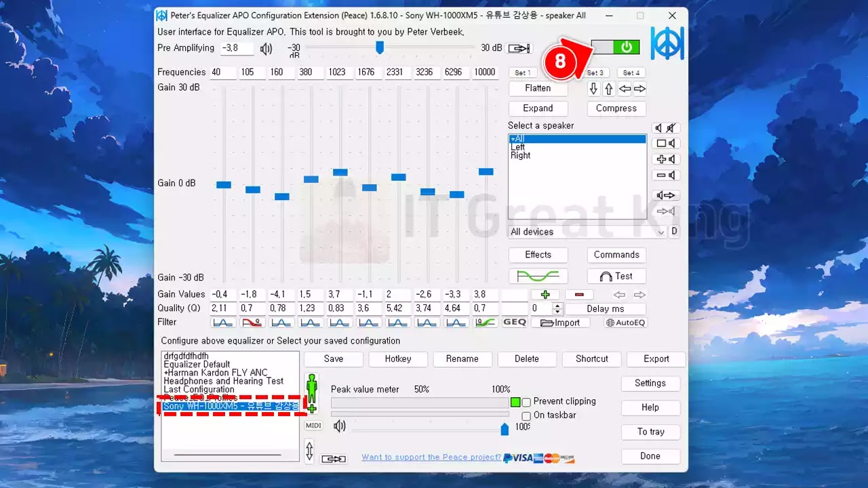
Task: Select Set 1 tab
Action: [522, 73]
